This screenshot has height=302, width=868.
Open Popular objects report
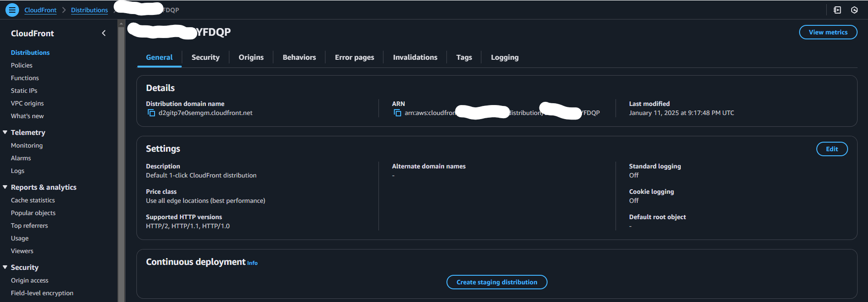pos(33,213)
